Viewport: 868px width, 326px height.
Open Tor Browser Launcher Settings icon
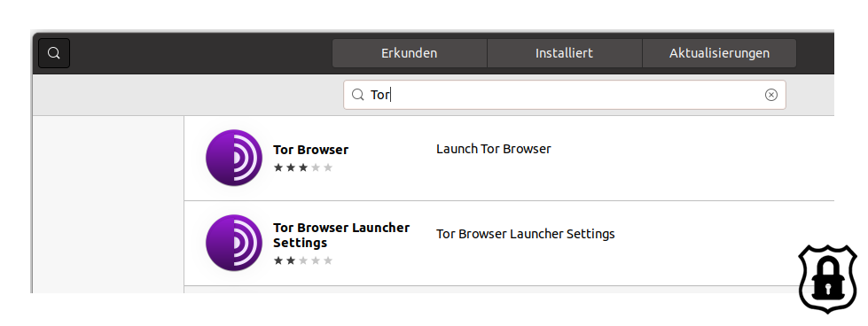click(233, 243)
